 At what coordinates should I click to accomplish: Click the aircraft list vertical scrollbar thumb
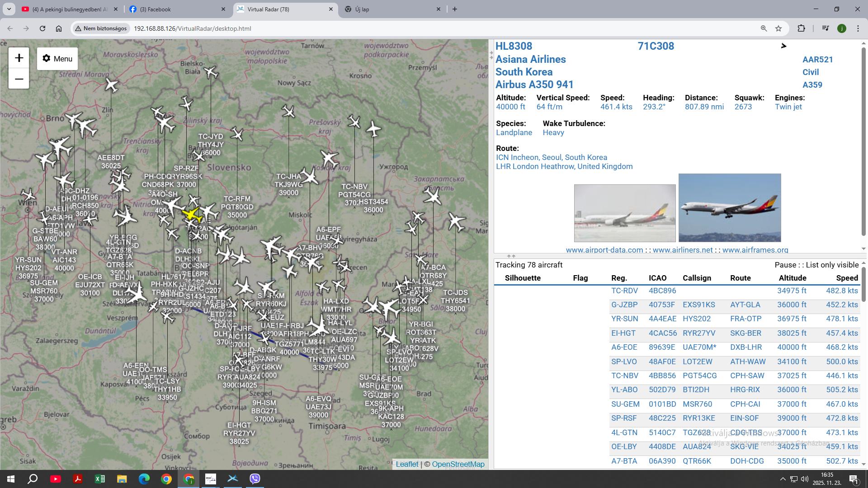[x=863, y=285]
